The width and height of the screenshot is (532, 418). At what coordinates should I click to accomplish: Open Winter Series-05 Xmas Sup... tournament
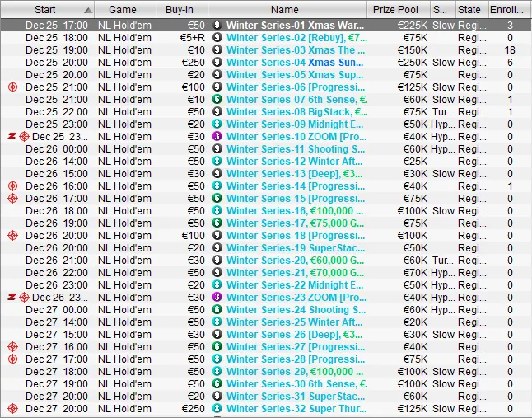click(x=295, y=75)
